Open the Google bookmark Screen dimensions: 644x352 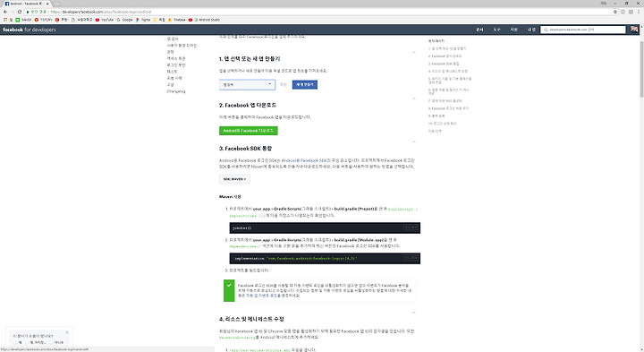[125, 20]
